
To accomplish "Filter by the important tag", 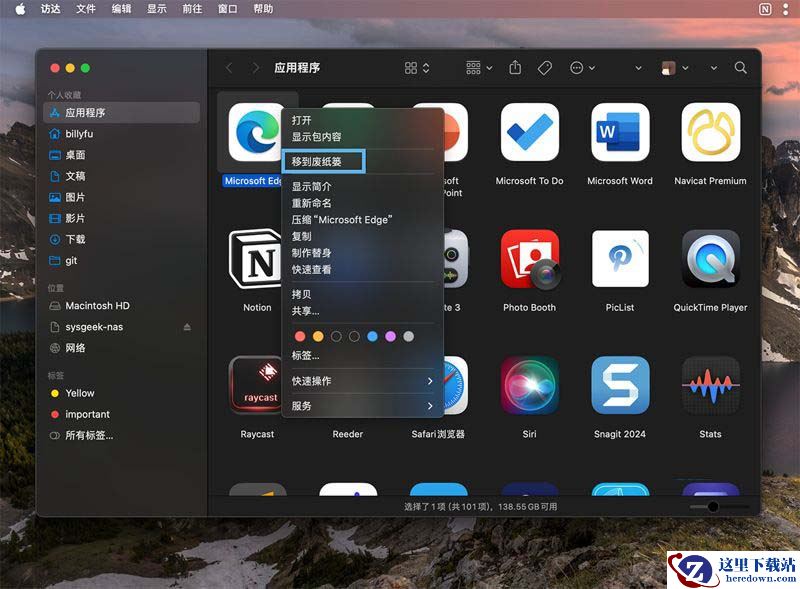I will coord(121,414).
